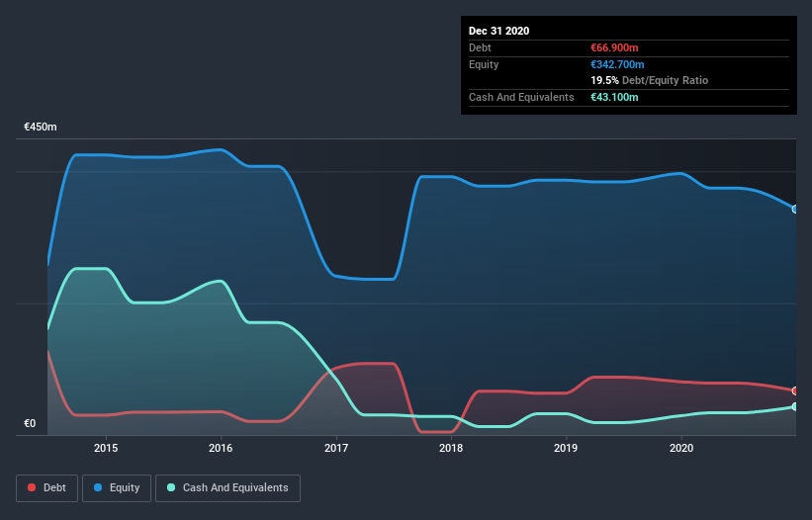Image resolution: width=812 pixels, height=520 pixels.
Task: Click the €342.700m equity value
Action: (x=617, y=64)
